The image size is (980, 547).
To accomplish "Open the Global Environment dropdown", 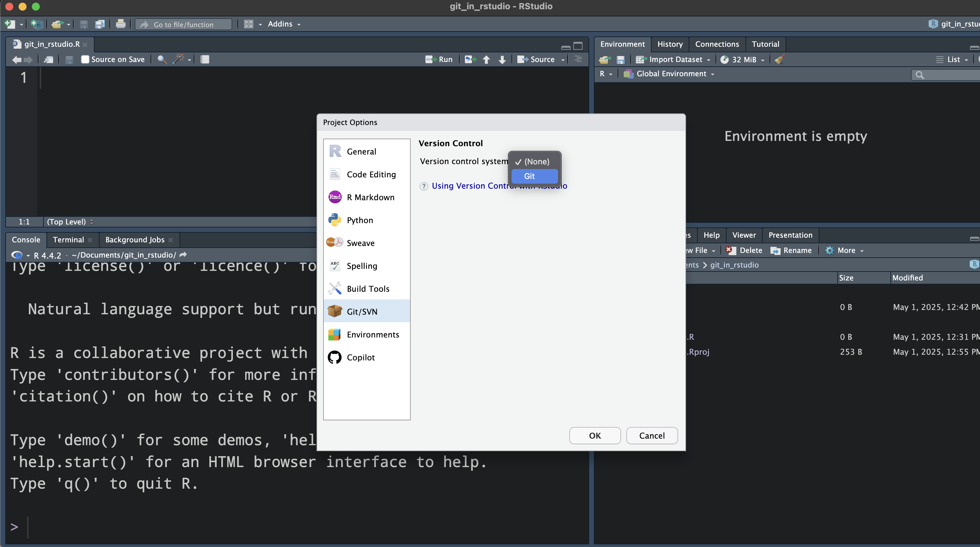I will tap(671, 74).
